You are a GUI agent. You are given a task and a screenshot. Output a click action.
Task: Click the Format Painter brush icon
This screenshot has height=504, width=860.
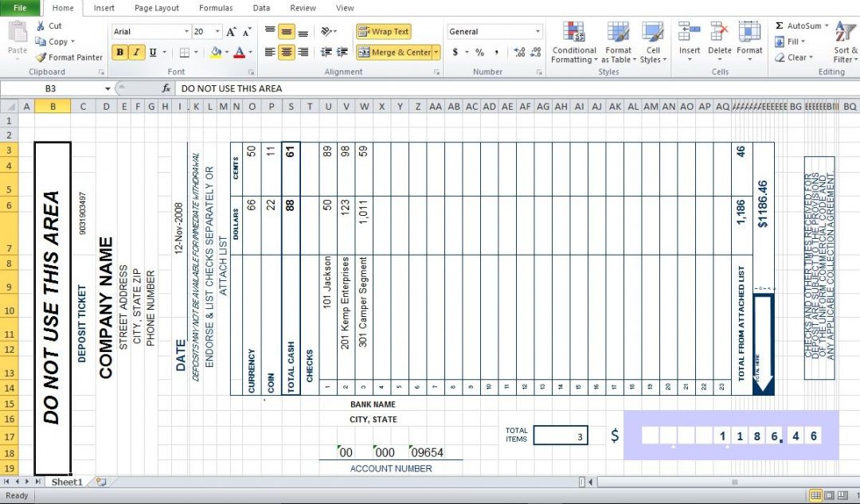(41, 57)
